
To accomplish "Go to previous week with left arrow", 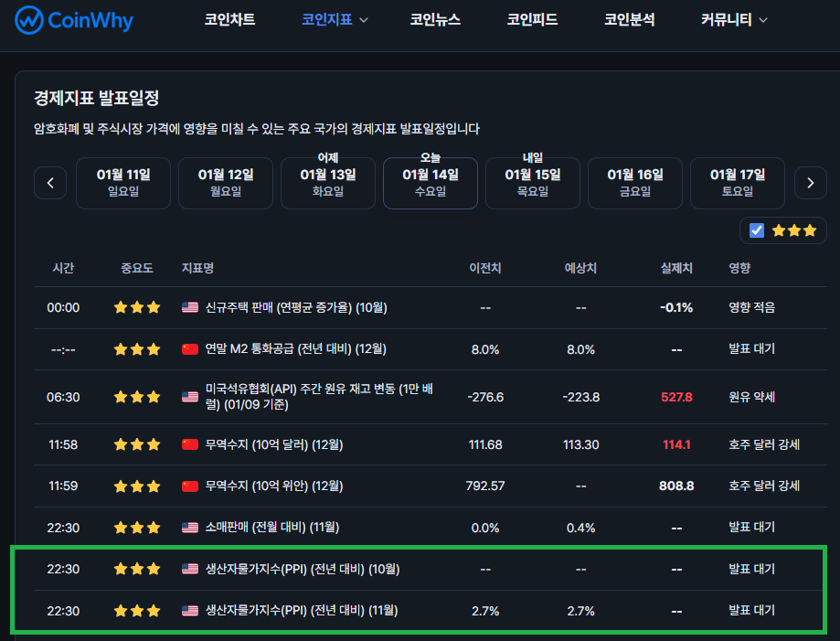I will point(50,183).
